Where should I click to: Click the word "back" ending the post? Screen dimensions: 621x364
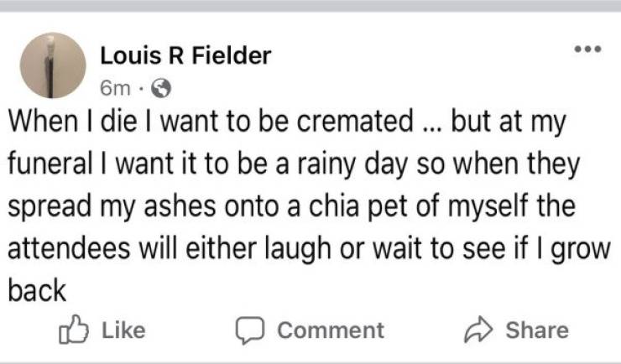(38, 291)
